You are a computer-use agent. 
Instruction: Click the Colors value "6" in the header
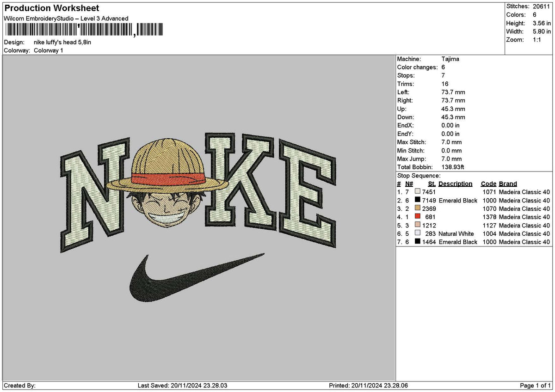point(535,15)
